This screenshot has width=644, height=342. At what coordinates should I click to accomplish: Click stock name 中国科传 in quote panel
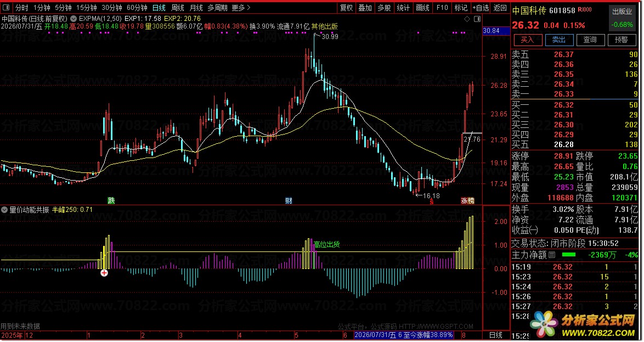point(529,10)
